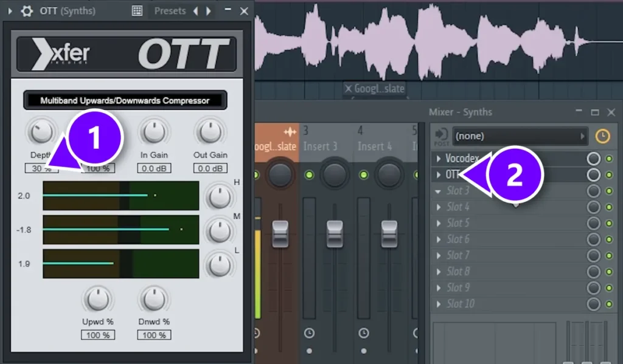Screen dimensions: 623x364
Task: Toggle the Slot 3 enable LED
Action: click(609, 191)
